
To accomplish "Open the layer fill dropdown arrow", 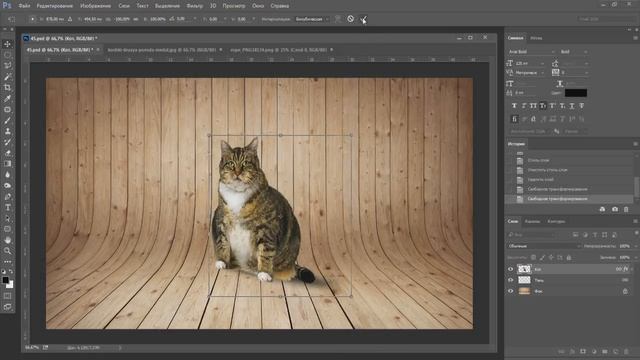I will tap(635, 258).
